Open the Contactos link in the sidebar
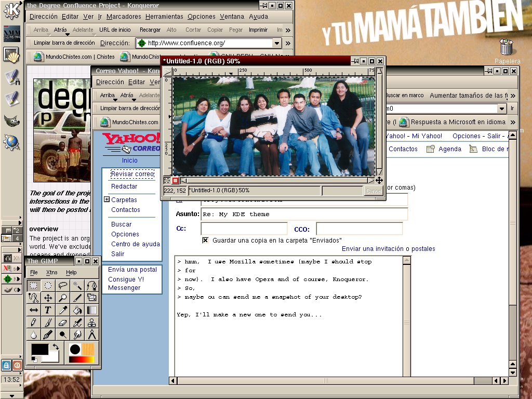This screenshot has height=399, width=532. [126, 210]
